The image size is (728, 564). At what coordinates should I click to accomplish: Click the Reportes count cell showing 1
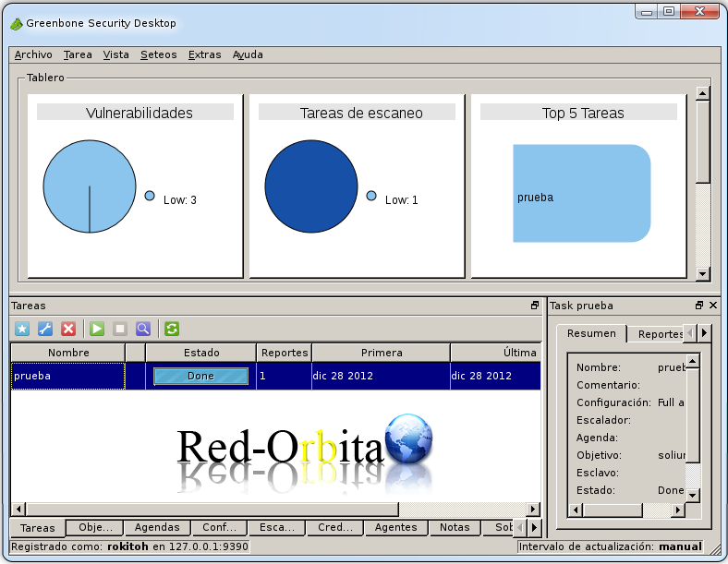(284, 376)
